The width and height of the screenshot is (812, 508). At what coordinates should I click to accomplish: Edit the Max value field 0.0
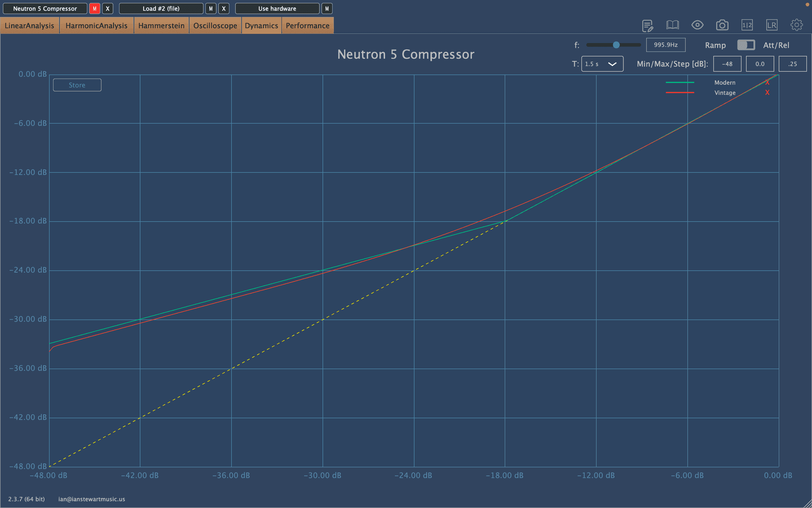pyautogui.click(x=760, y=64)
